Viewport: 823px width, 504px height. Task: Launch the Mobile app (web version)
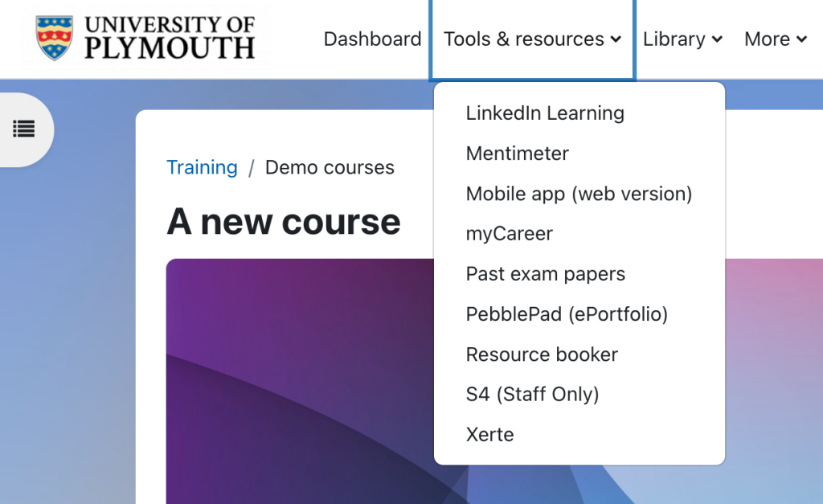point(579,193)
